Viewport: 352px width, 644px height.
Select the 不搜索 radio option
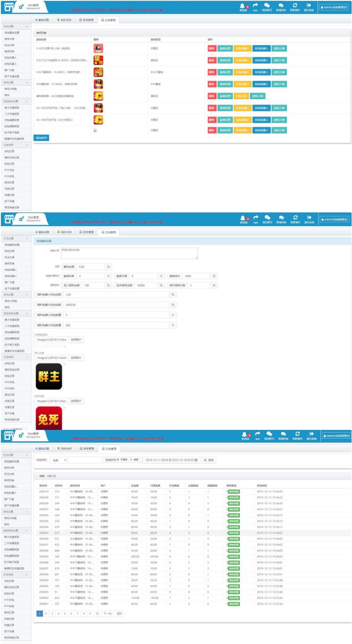[117, 460]
